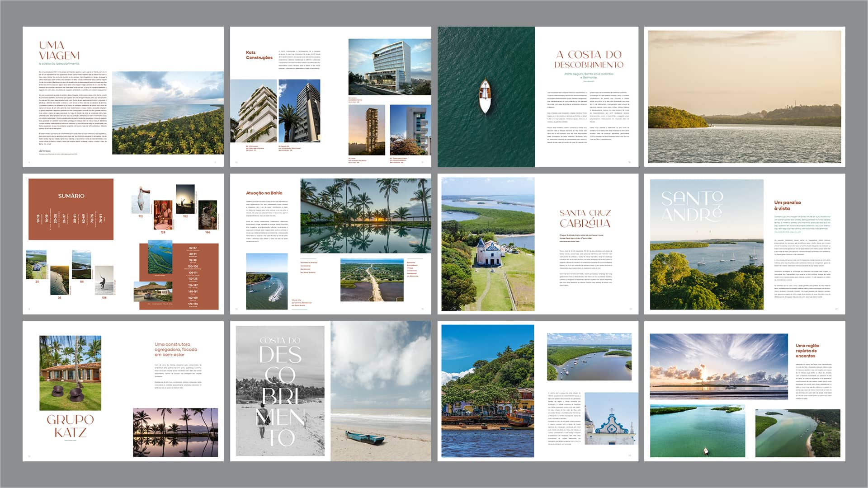Click the white glass tower building photo
The width and height of the screenshot is (868, 488).
point(390,66)
